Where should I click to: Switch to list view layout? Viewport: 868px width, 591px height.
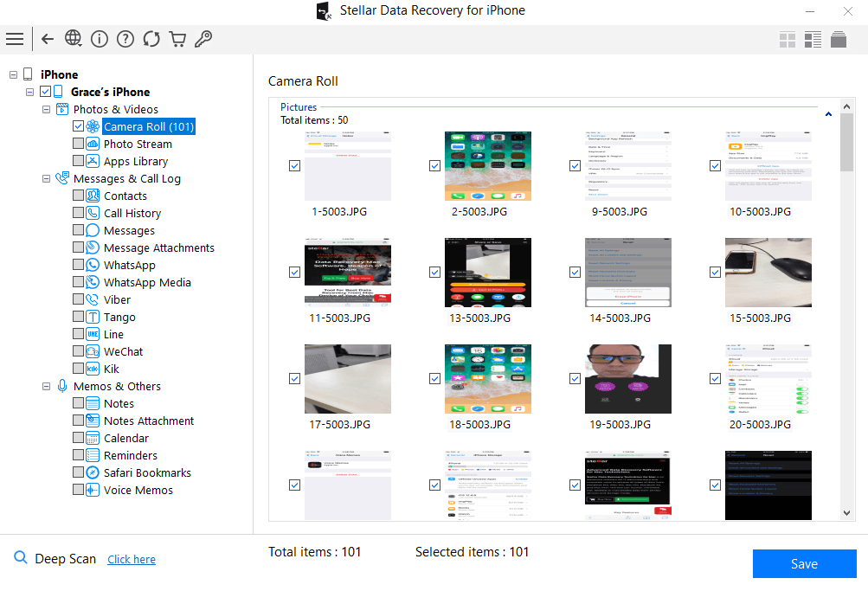point(813,40)
